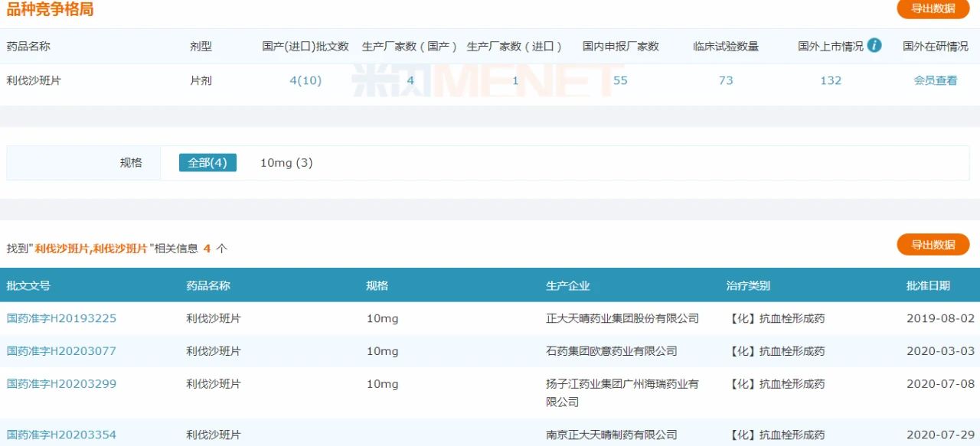Open approval number 国药准字H20203077

point(61,351)
